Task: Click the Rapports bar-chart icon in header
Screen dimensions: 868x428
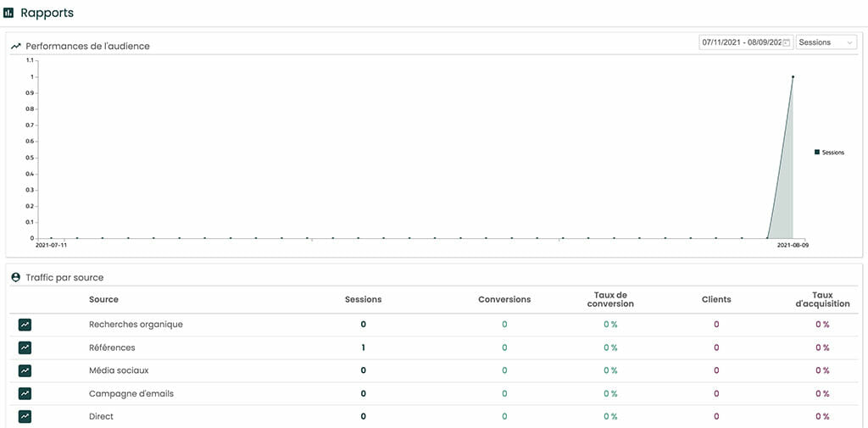Action: tap(8, 13)
